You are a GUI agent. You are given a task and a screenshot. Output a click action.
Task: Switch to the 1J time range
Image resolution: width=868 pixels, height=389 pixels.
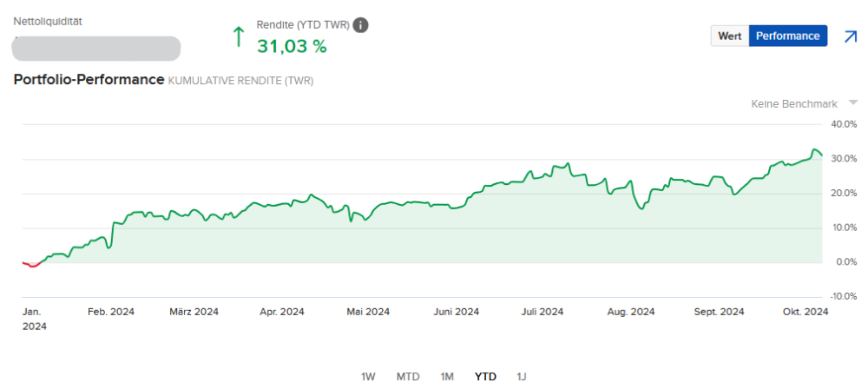[x=522, y=376]
